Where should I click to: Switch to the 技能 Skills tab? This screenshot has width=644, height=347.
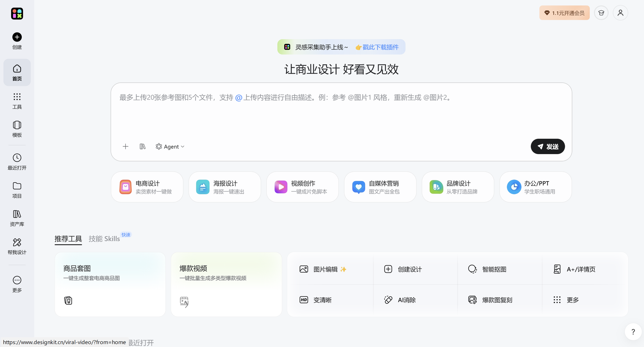point(104,239)
